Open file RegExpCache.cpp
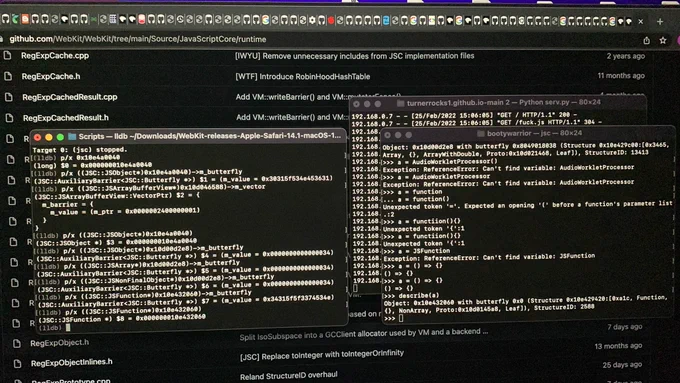680x383 pixels. [55, 56]
